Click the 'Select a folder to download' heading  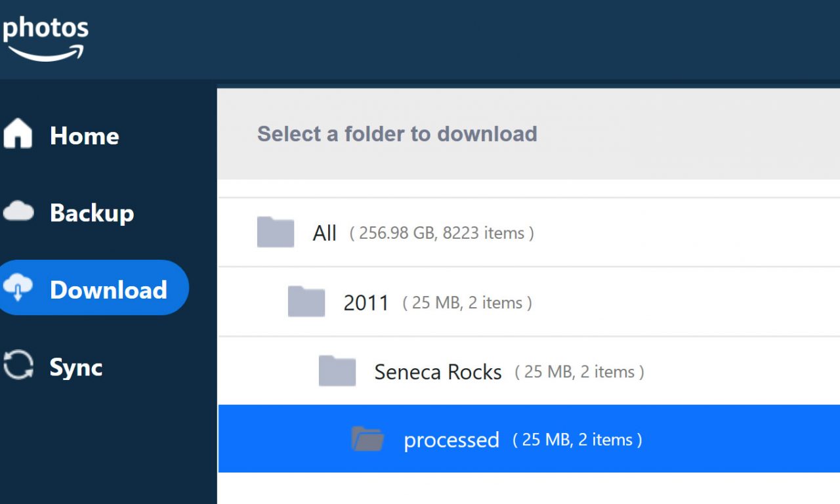point(397,134)
